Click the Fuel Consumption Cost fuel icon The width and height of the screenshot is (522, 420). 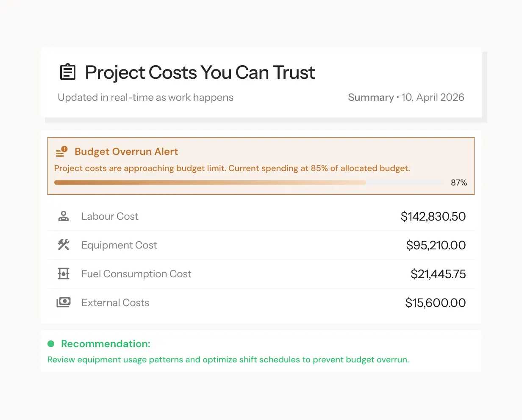tap(64, 274)
